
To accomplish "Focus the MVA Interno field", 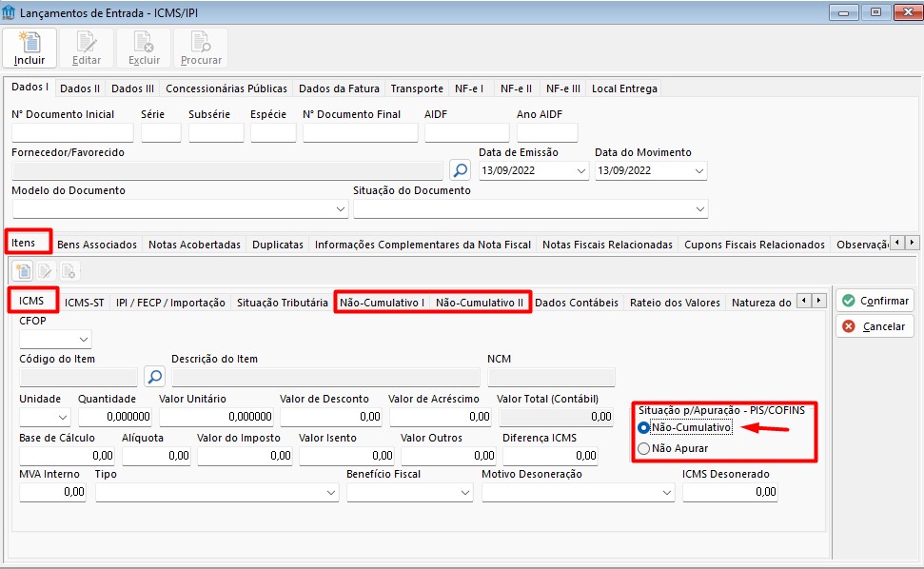I will tap(52, 493).
